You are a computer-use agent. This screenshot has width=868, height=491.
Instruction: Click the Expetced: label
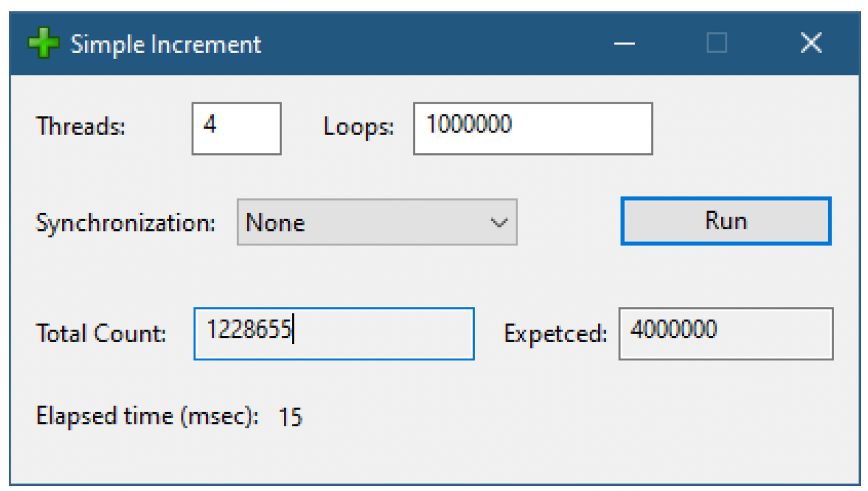tap(556, 334)
